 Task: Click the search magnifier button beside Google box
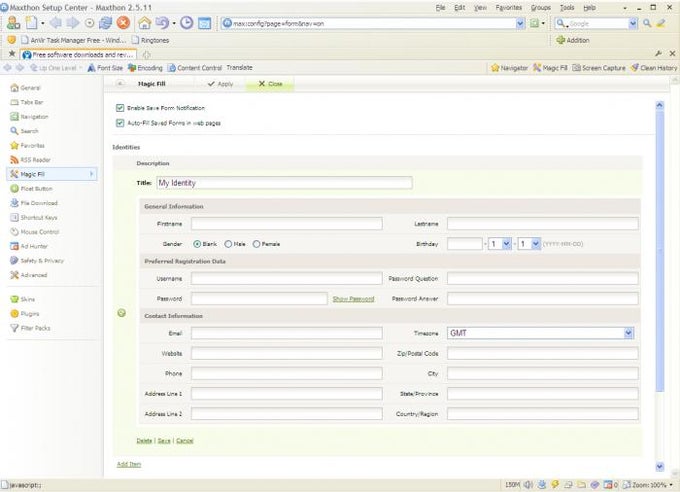647,23
